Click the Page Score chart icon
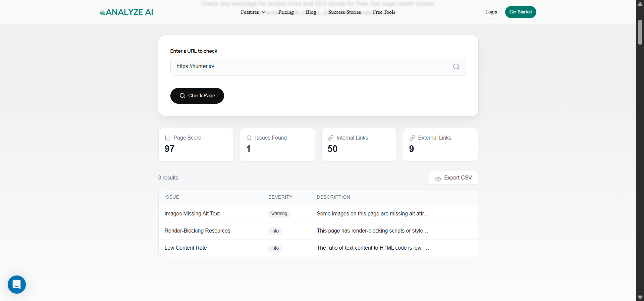Screen dimensions: 644x301 167,138
